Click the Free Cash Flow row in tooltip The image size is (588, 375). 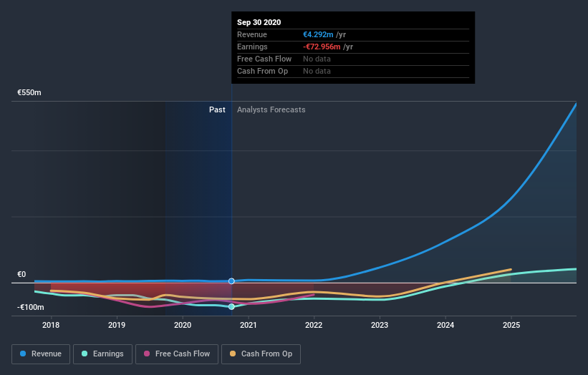353,59
